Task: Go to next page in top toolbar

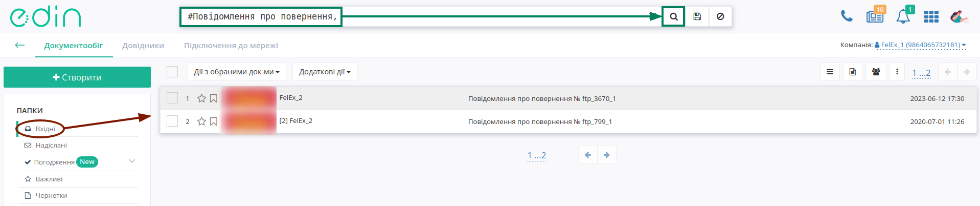Action: pyautogui.click(x=967, y=72)
